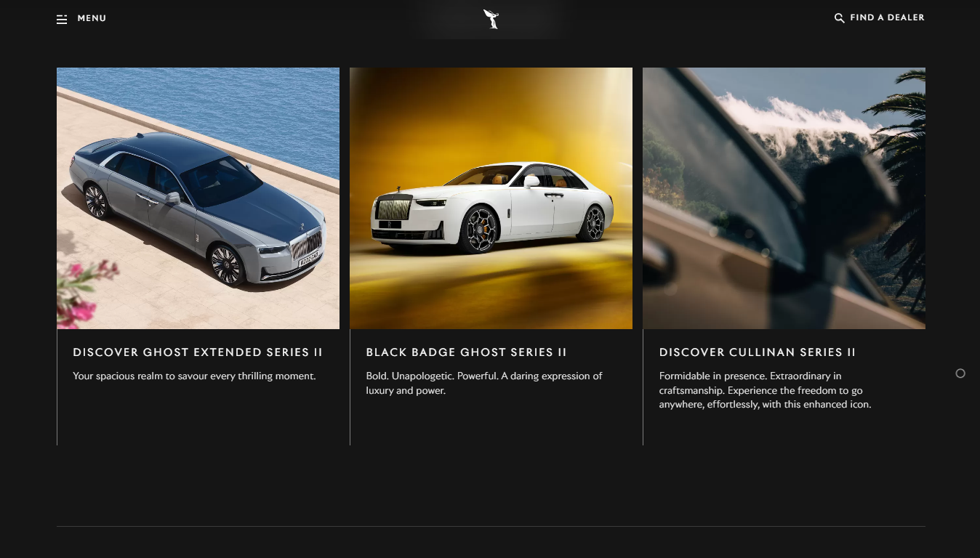Click the front wheel of white Ghost
This screenshot has height=558, width=980.
481,229
